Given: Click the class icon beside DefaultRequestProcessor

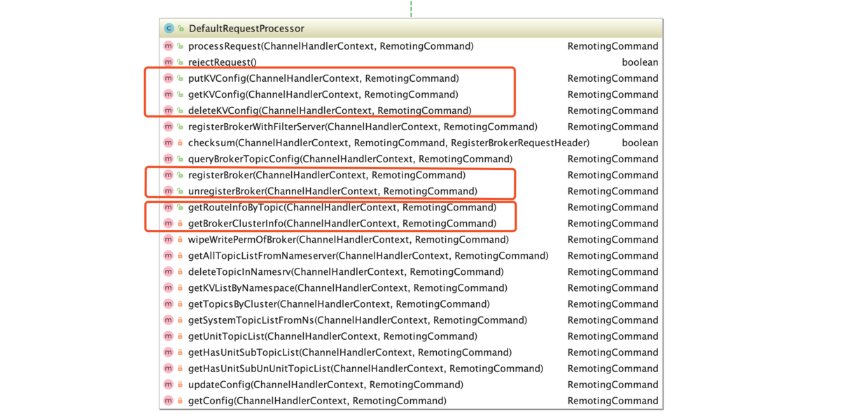Looking at the screenshot, I should point(169,29).
